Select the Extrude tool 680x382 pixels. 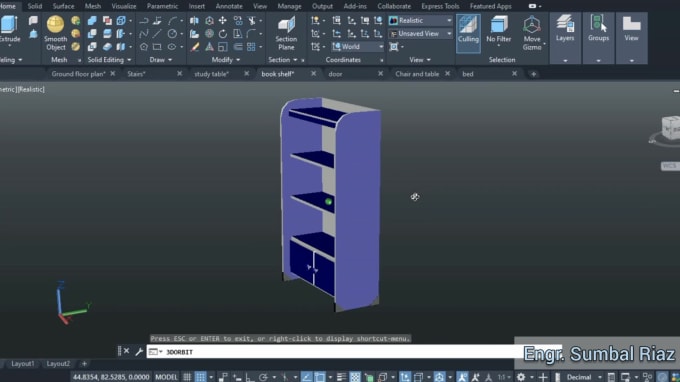coord(10,30)
